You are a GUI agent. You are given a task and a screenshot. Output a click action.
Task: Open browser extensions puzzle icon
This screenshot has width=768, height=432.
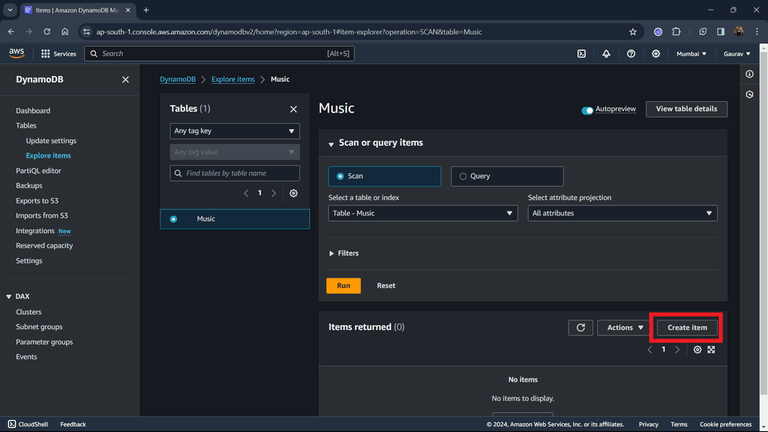tap(676, 32)
